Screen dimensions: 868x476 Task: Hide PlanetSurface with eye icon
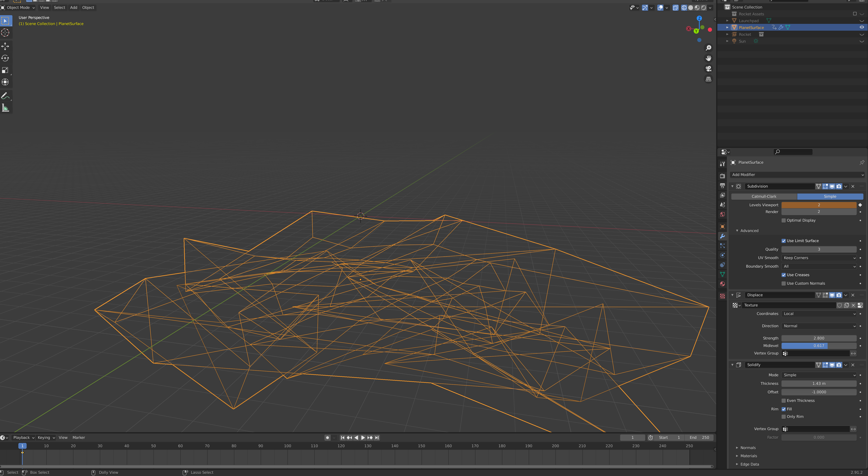(862, 27)
